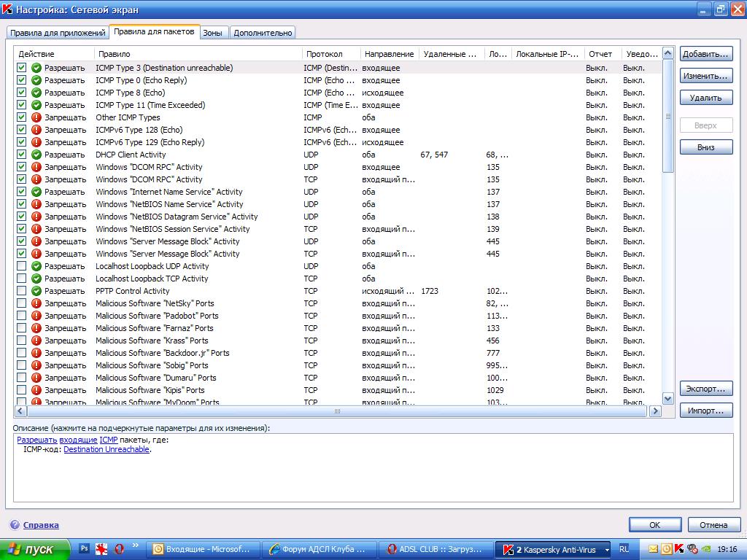Expand hidden quick launch icons chevron
The width and height of the screenshot is (747, 560).
135,545
